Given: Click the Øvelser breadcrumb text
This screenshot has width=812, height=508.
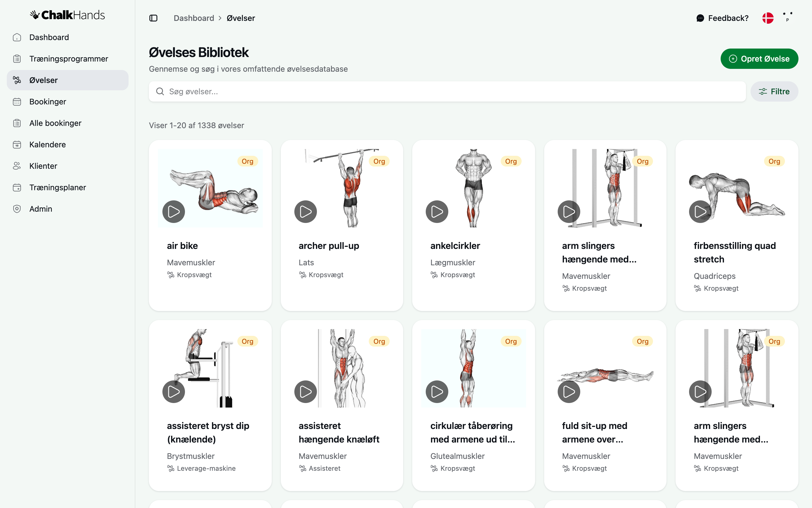Looking at the screenshot, I should (241, 18).
